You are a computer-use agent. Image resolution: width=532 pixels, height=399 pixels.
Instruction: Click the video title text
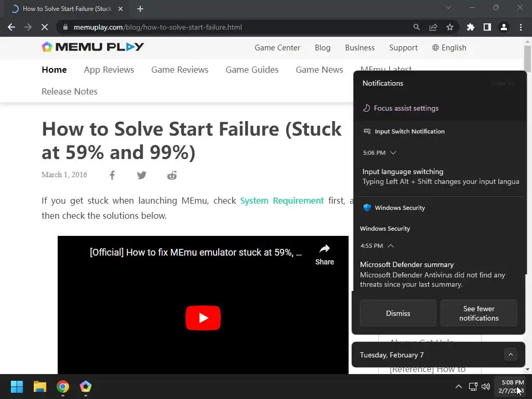196,252
